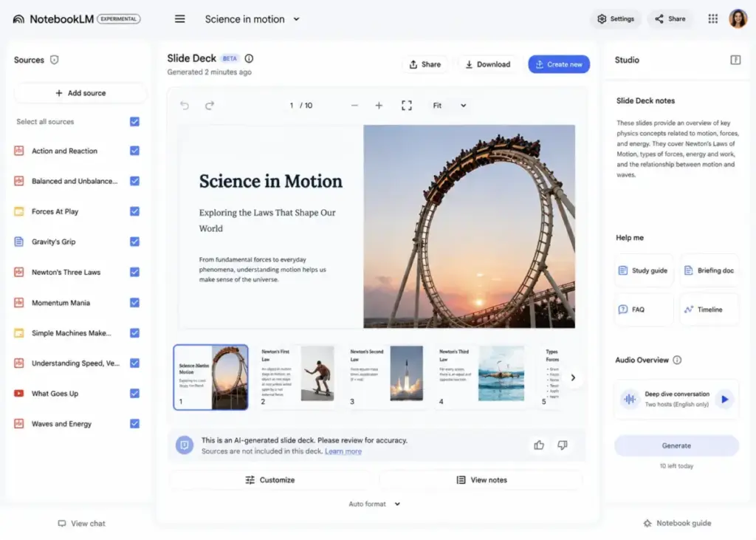756x540 pixels.
Task: Open Momentum Mania source
Action: tap(61, 303)
